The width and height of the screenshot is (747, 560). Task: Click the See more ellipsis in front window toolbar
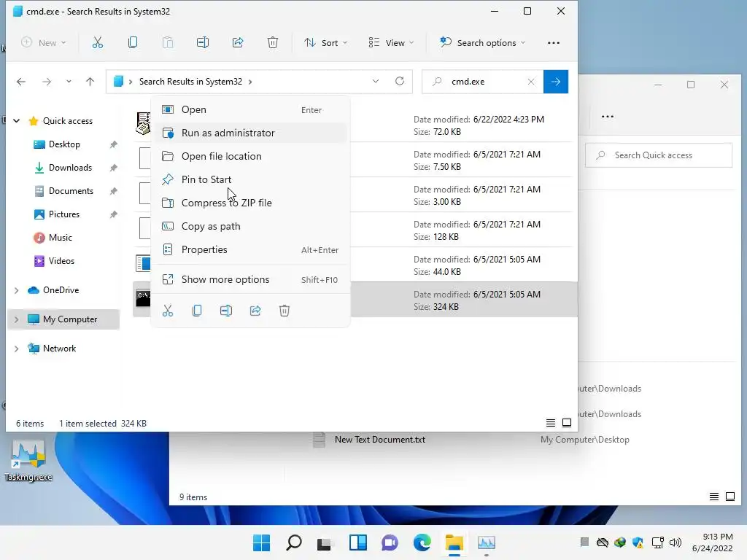554,43
